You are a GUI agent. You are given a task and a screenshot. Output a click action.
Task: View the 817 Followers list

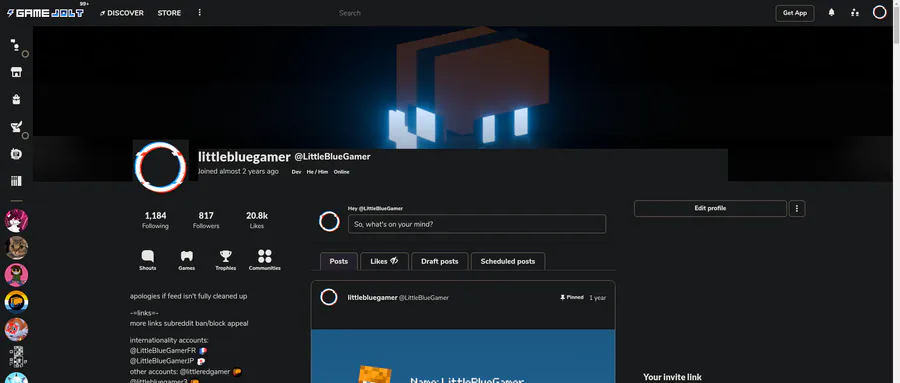tap(206, 220)
